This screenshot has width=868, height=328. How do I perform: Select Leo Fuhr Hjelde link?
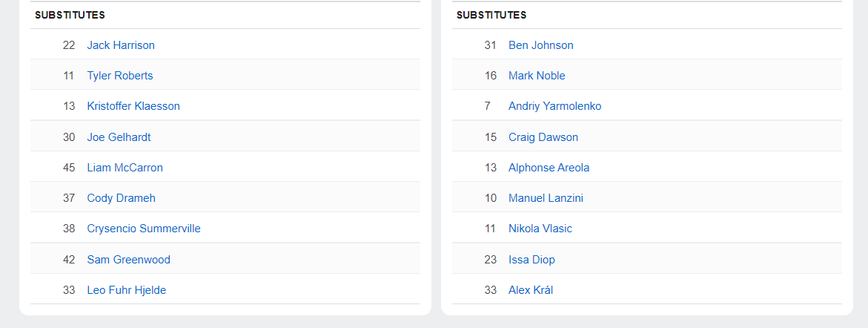pos(126,290)
